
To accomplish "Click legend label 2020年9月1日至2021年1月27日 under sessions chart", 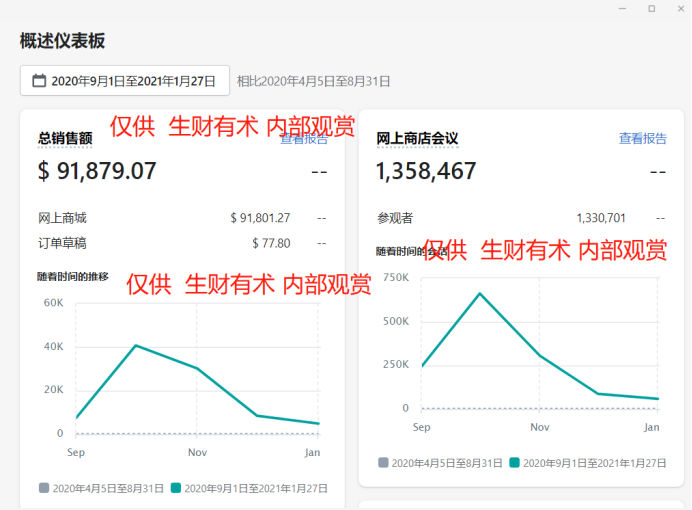I will coord(594,463).
